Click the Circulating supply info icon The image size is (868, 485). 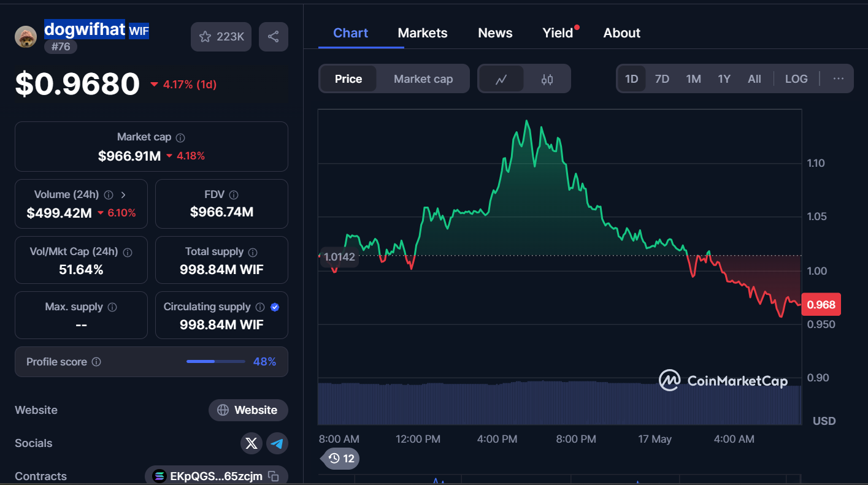tap(260, 307)
